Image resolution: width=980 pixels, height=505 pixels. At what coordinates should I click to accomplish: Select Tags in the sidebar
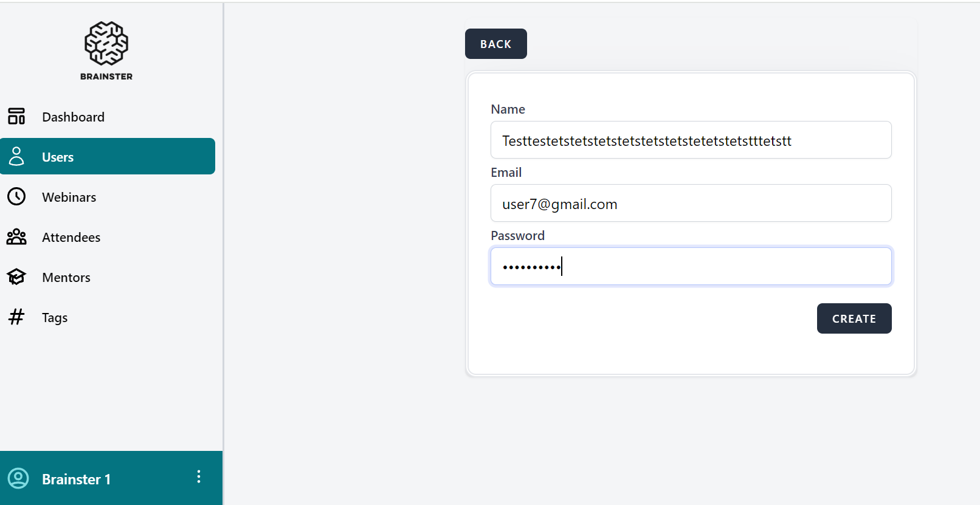[55, 317]
